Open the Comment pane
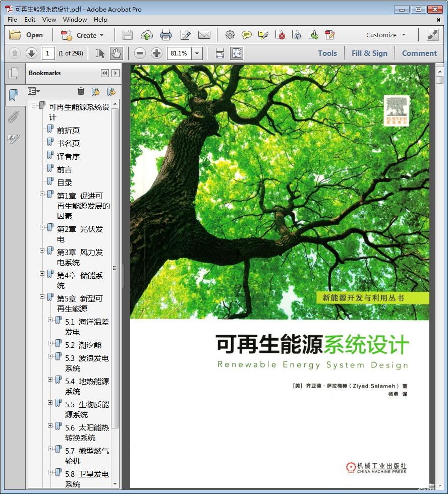Screen dimensions: 448x494 419,53
